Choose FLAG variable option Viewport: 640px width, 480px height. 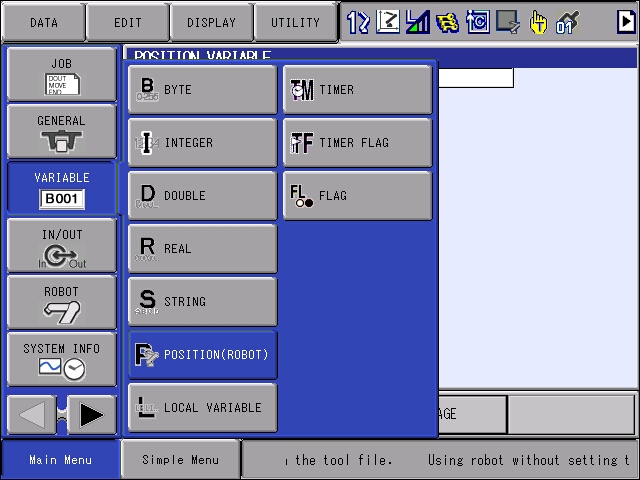pyautogui.click(x=358, y=196)
